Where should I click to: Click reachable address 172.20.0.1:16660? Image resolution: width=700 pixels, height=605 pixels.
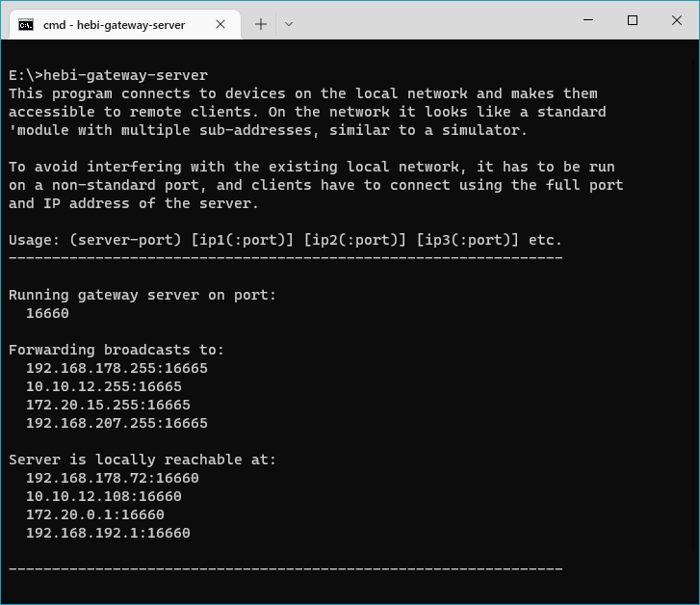point(94,514)
